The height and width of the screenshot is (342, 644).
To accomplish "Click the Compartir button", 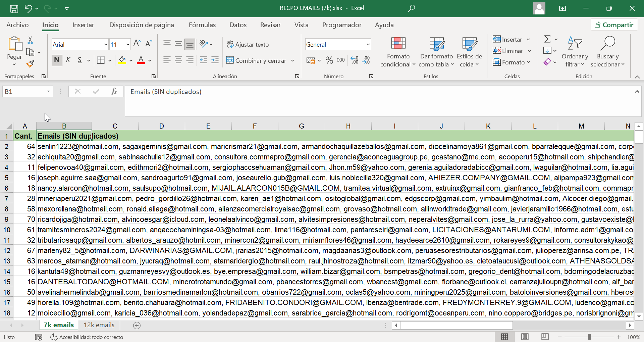I will point(614,25).
